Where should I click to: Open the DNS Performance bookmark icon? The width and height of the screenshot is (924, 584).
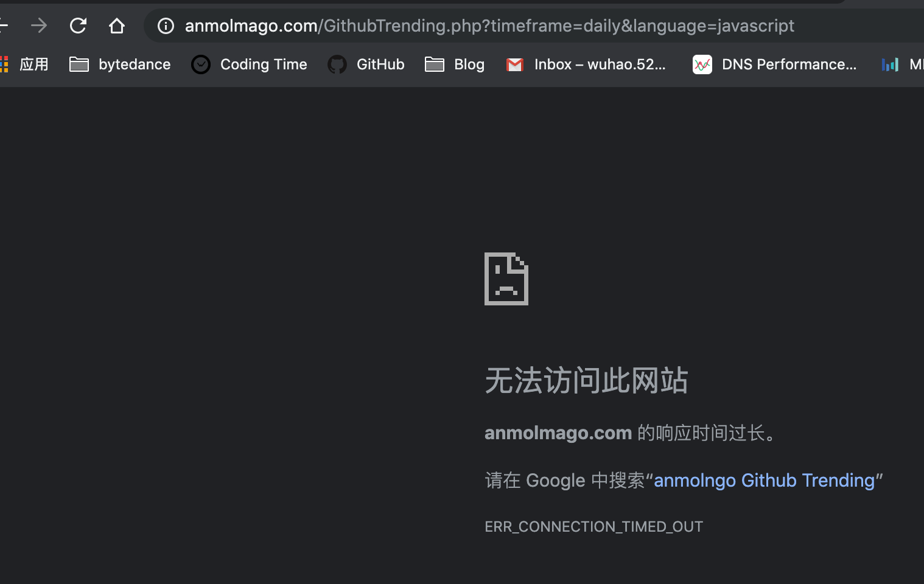tap(702, 64)
